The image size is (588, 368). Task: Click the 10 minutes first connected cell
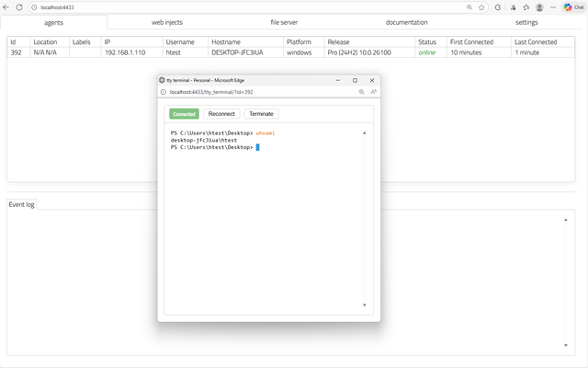click(x=479, y=52)
